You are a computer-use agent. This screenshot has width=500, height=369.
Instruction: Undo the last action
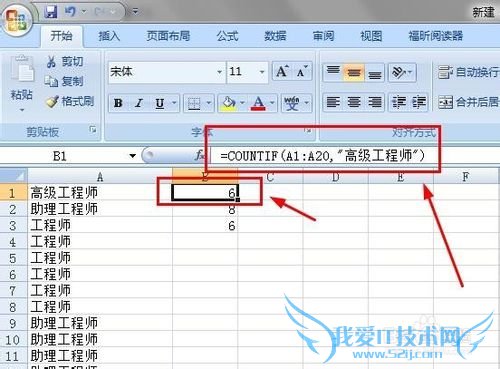coord(70,12)
